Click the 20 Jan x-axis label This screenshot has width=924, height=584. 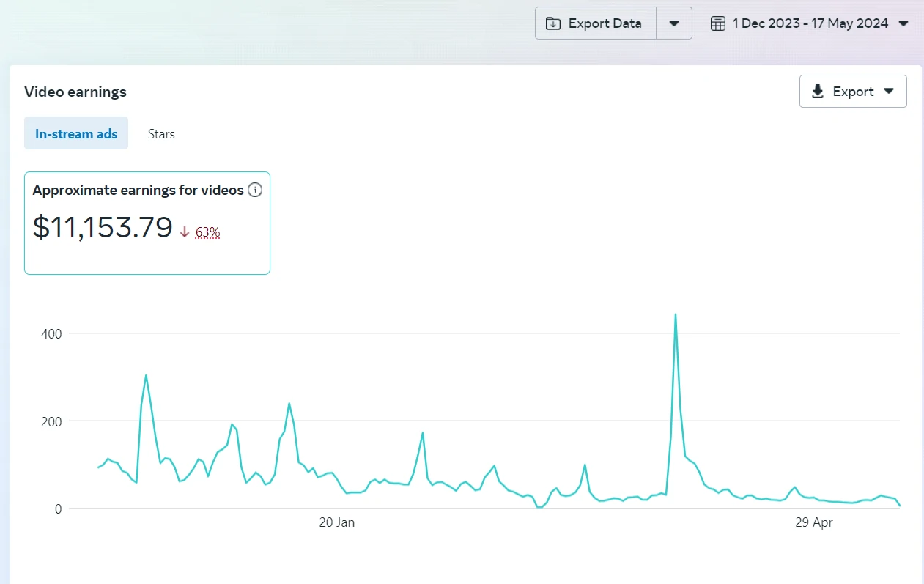tap(337, 522)
